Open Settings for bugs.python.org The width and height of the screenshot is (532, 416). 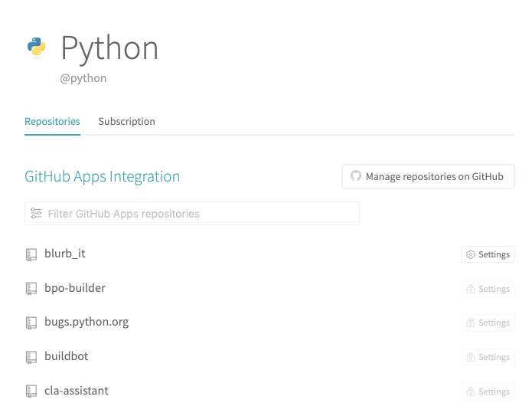[x=488, y=323]
